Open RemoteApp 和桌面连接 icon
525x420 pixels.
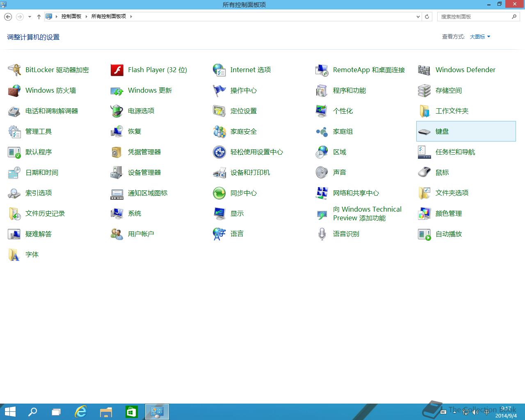(x=322, y=70)
